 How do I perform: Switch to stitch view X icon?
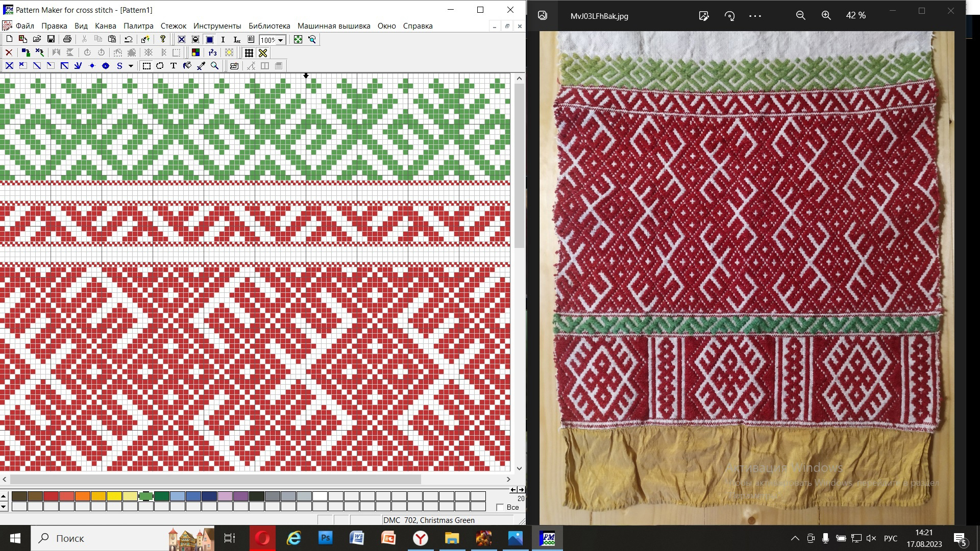click(x=181, y=39)
